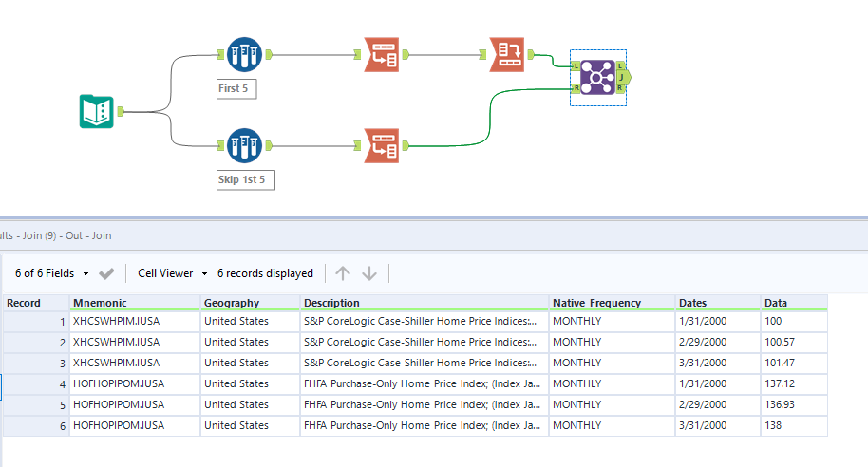
Task: Click the Native_Frequency column header
Action: 612,303
